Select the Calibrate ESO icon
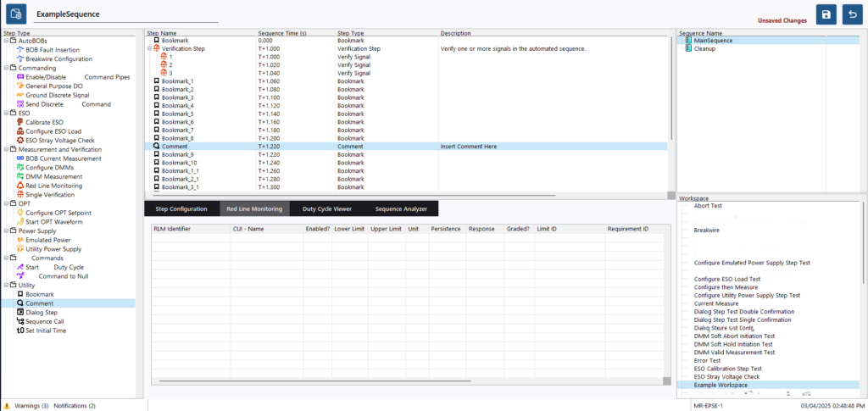Viewport: 868px width, 411px height. [x=21, y=122]
